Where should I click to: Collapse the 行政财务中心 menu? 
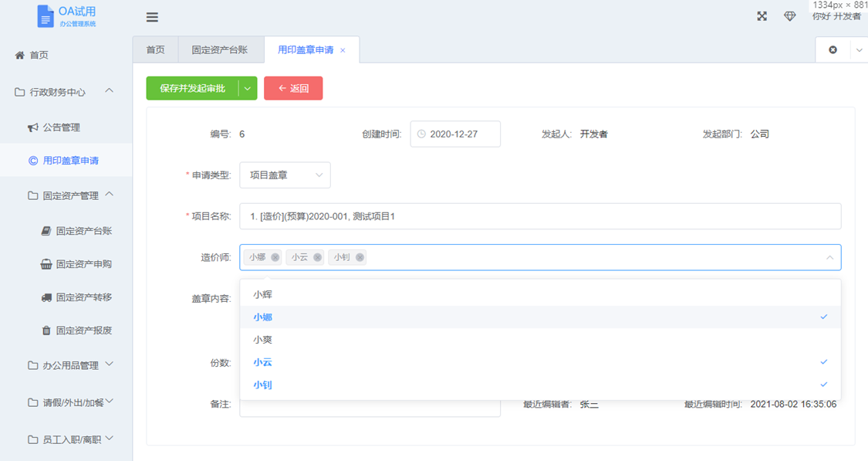(x=110, y=90)
